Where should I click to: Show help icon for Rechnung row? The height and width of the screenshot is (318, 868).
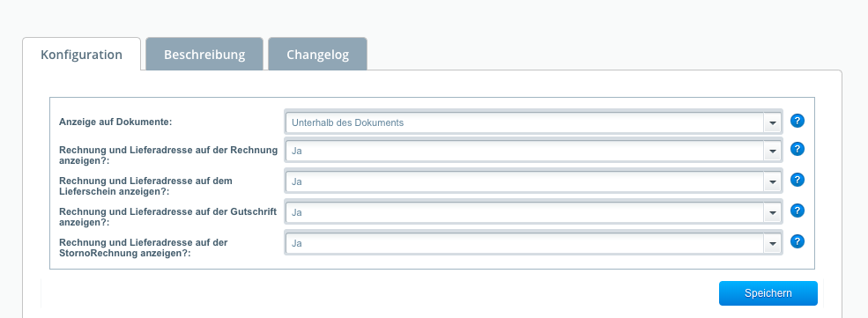pyautogui.click(x=798, y=150)
